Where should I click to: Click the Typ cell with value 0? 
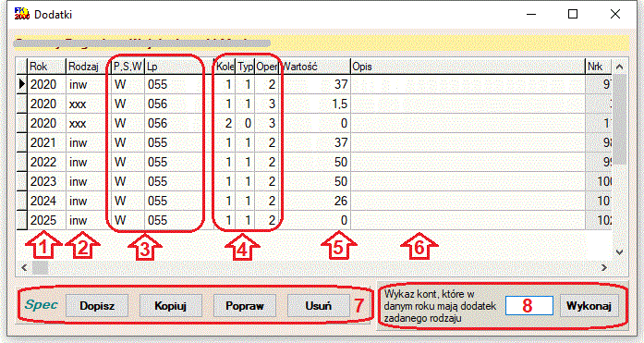tap(245, 124)
